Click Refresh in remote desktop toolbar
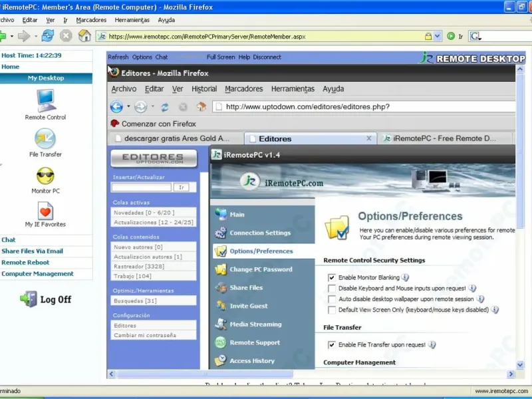Image resolution: width=532 pixels, height=399 pixels. [118, 57]
